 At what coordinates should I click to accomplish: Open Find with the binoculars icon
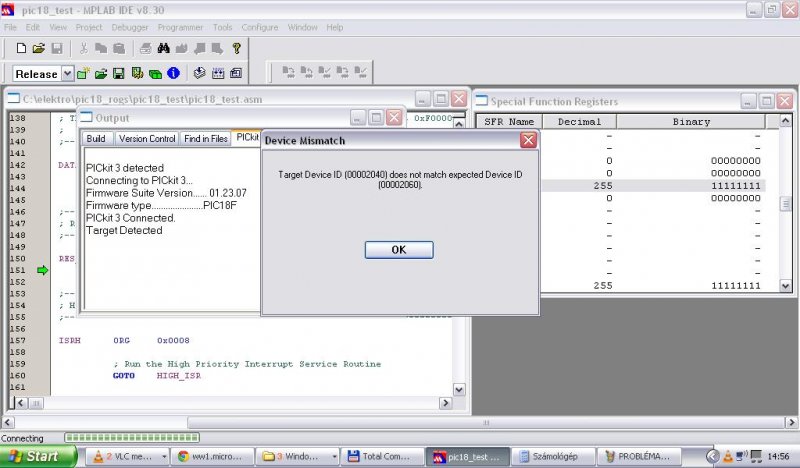pos(163,48)
